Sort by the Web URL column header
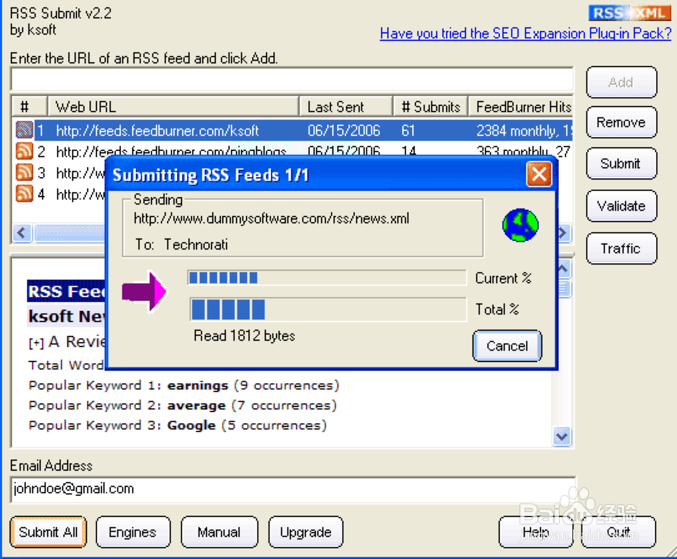The height and width of the screenshot is (559, 677). (173, 107)
